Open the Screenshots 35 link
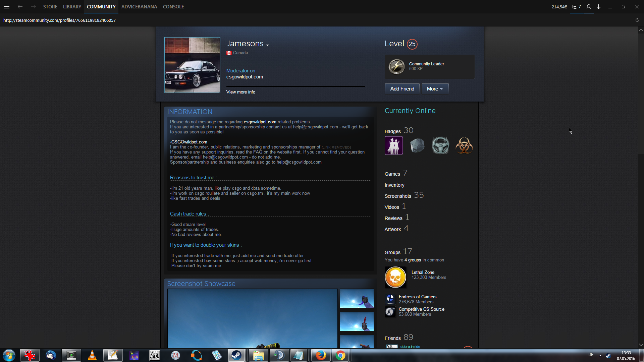This screenshot has width=644, height=362. 398,196
